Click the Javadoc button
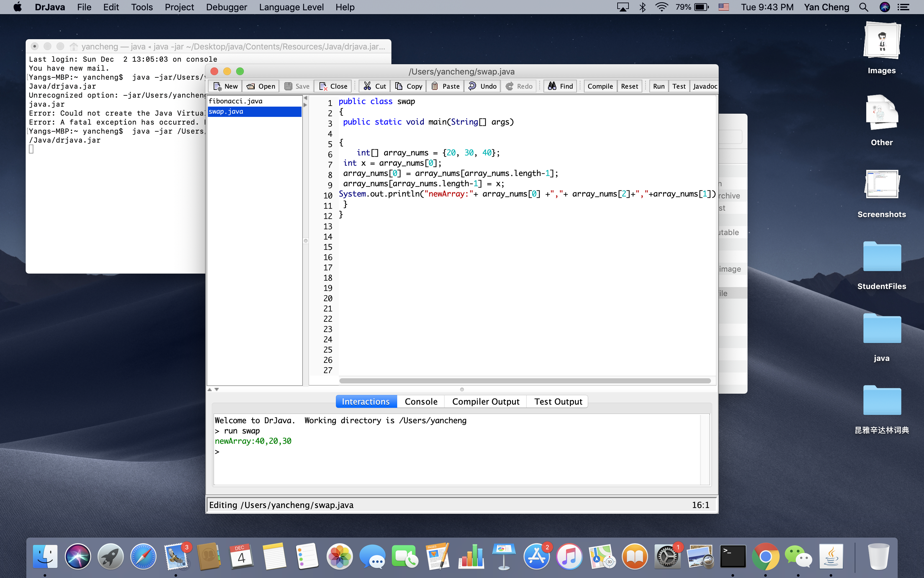Viewport: 924px width, 578px height. coord(705,86)
